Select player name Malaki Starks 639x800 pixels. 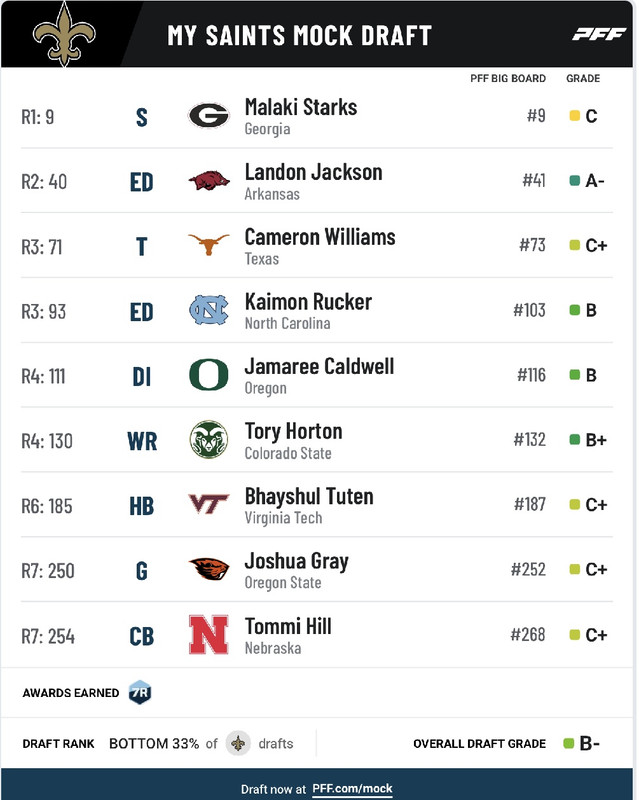pos(301,107)
